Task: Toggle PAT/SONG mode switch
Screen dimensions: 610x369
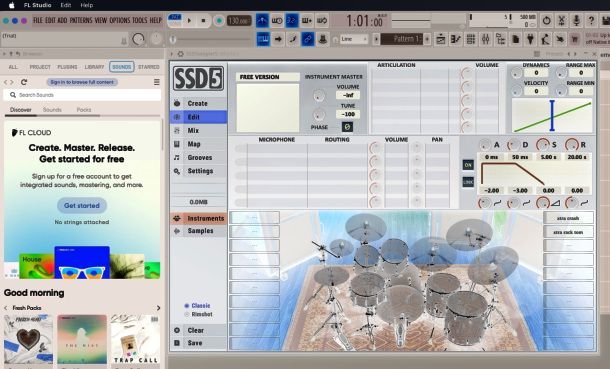Action: pyautogui.click(x=175, y=20)
